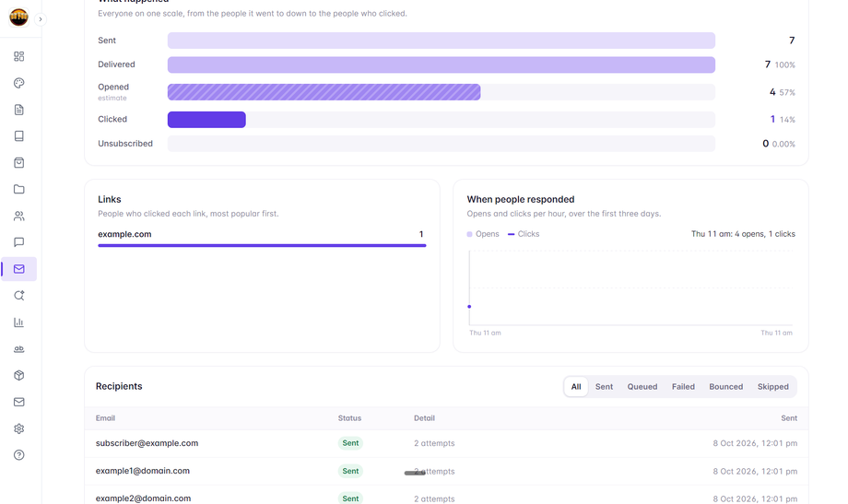This screenshot has width=848, height=504.
Task: Filter recipients by Sent
Action: (604, 387)
